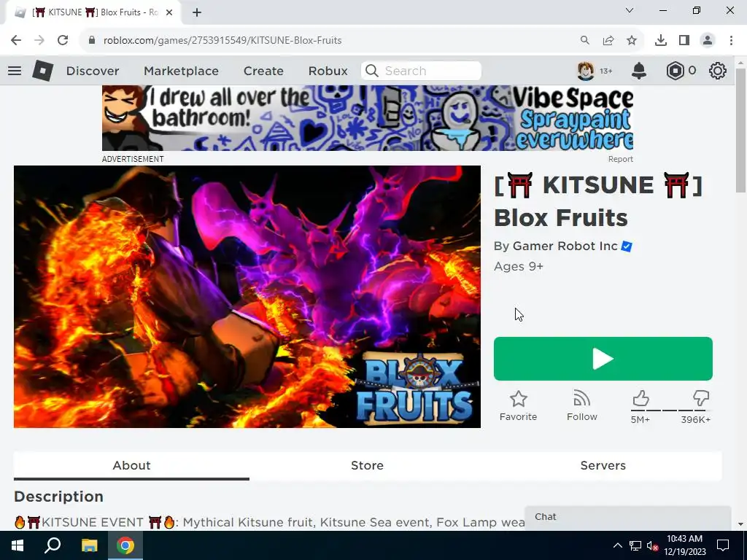Click the browser forward arrow
The width and height of the screenshot is (747, 560).
point(39,40)
